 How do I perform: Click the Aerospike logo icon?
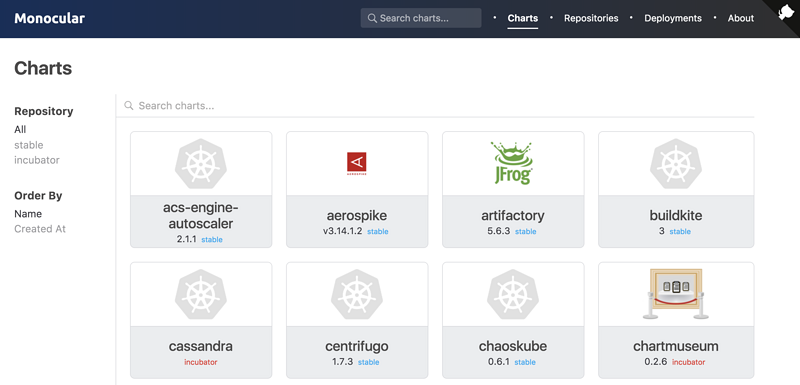357,164
